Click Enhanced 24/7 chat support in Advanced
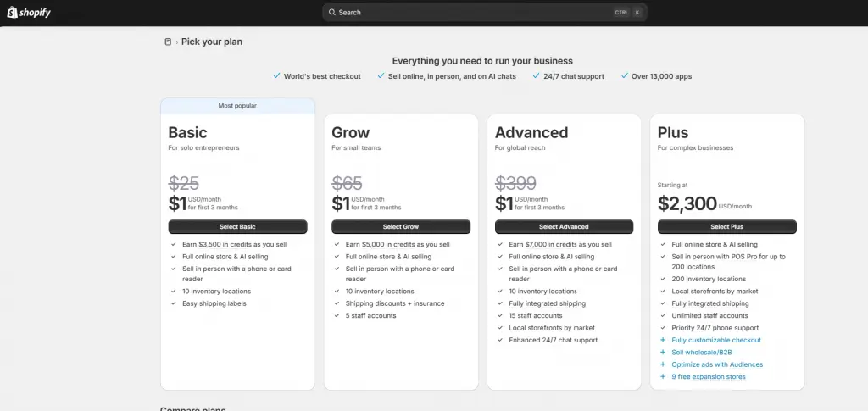 [x=553, y=340]
